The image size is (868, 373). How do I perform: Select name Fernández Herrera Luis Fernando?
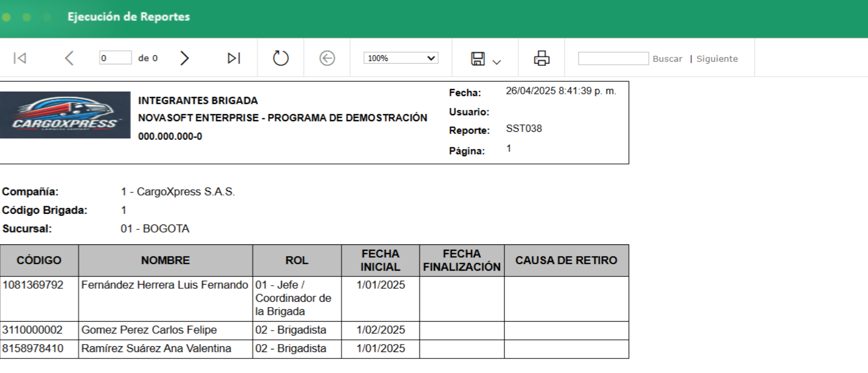coord(165,285)
